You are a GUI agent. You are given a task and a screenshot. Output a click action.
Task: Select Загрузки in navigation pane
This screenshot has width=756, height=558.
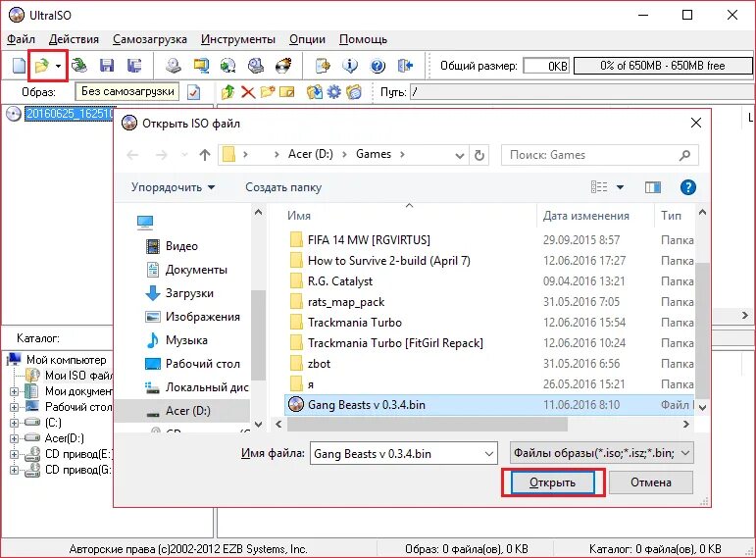(x=189, y=293)
